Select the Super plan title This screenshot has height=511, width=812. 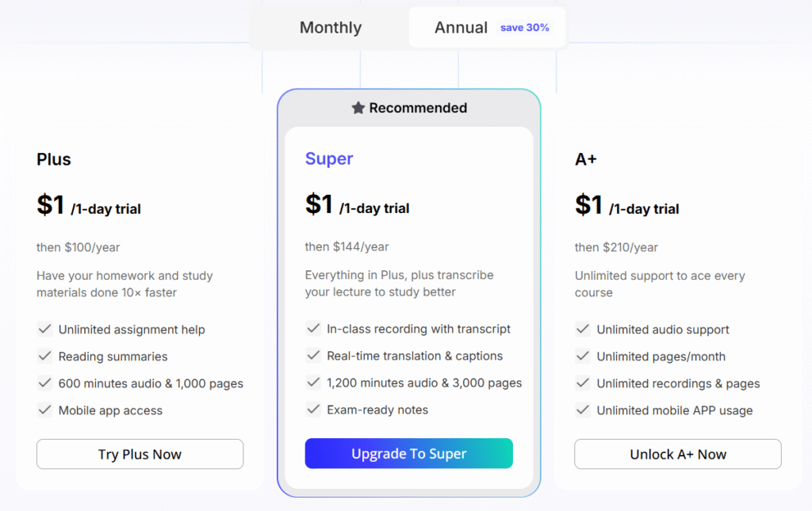point(328,158)
